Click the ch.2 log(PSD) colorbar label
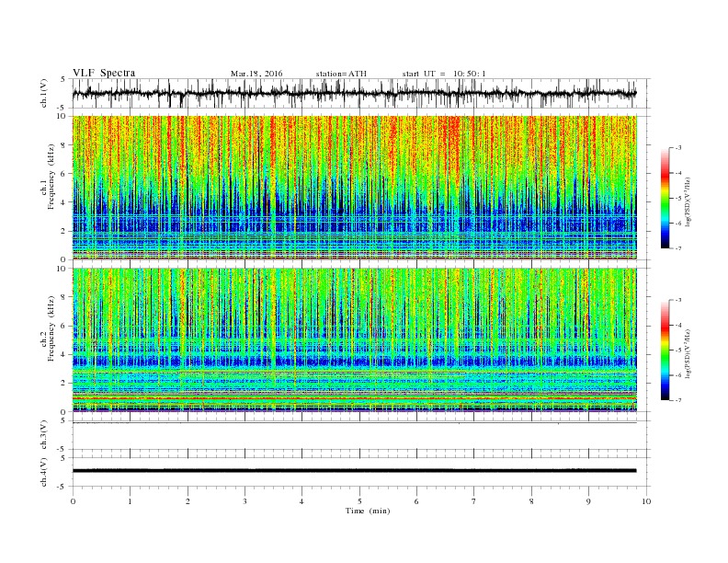 click(688, 353)
